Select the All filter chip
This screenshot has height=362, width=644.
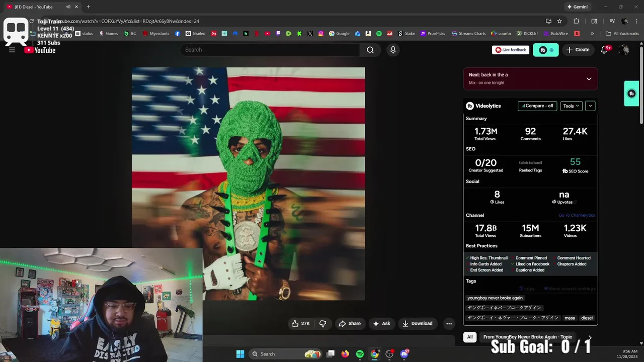[x=470, y=337]
